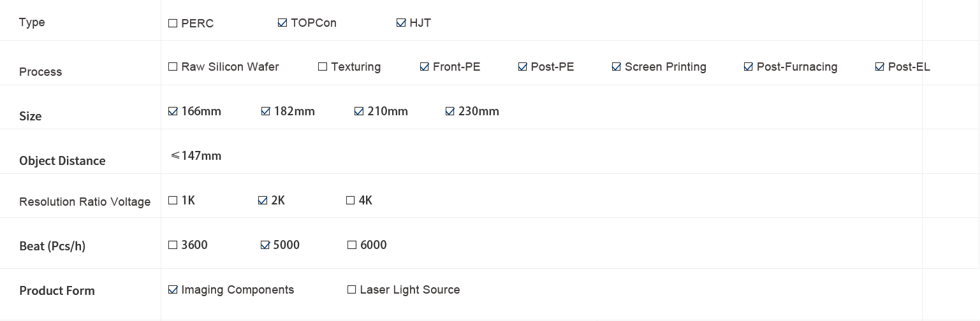
Task: Tick the 3600 beat checkbox
Action: 173,245
